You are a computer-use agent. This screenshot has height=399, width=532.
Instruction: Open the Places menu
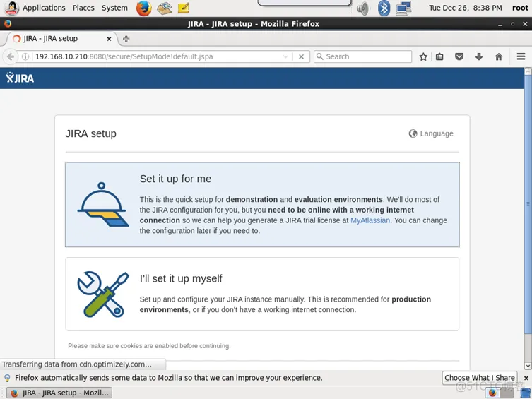click(83, 8)
